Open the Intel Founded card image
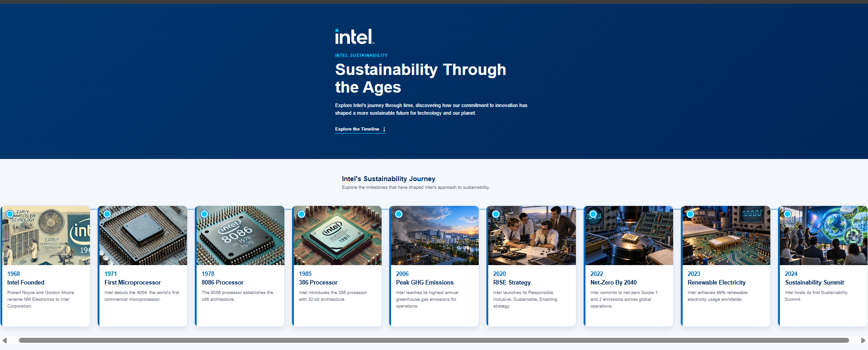Image resolution: width=868 pixels, height=350 pixels. [x=46, y=235]
